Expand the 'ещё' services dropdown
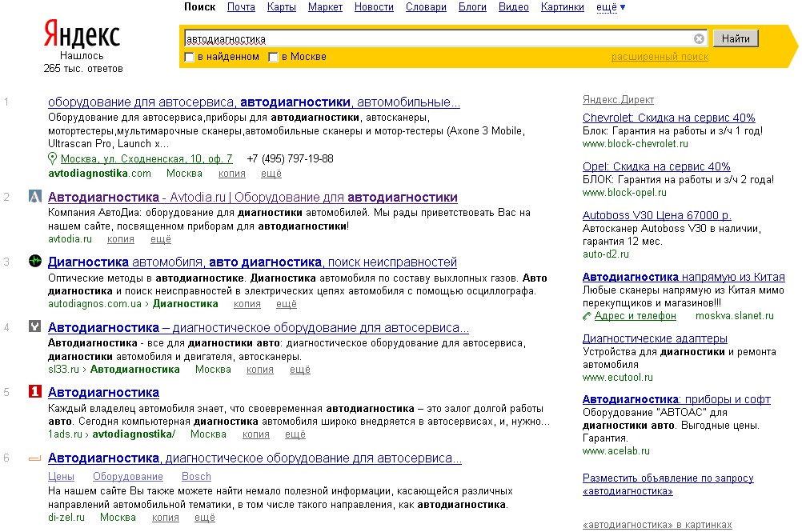The height and width of the screenshot is (532, 802). click(611, 7)
